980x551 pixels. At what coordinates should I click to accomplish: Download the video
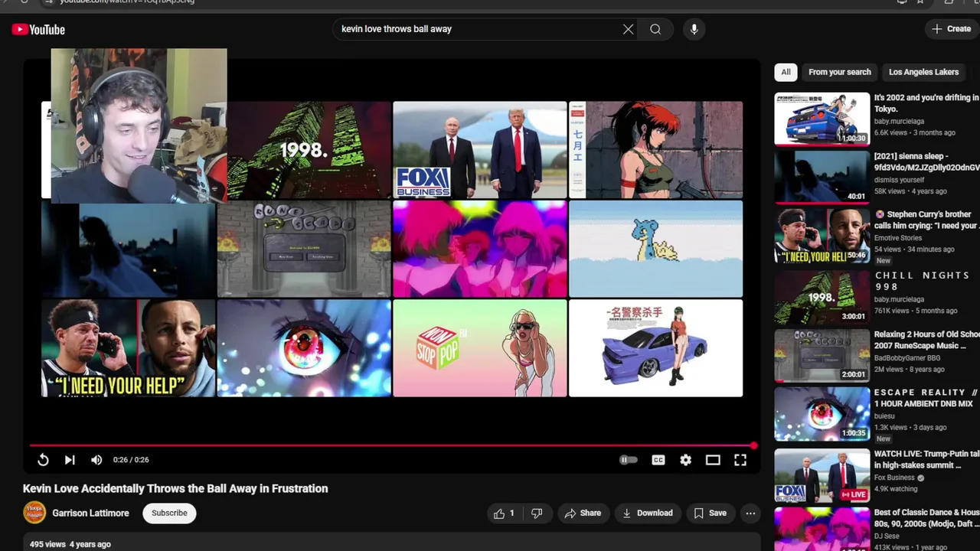coord(647,514)
